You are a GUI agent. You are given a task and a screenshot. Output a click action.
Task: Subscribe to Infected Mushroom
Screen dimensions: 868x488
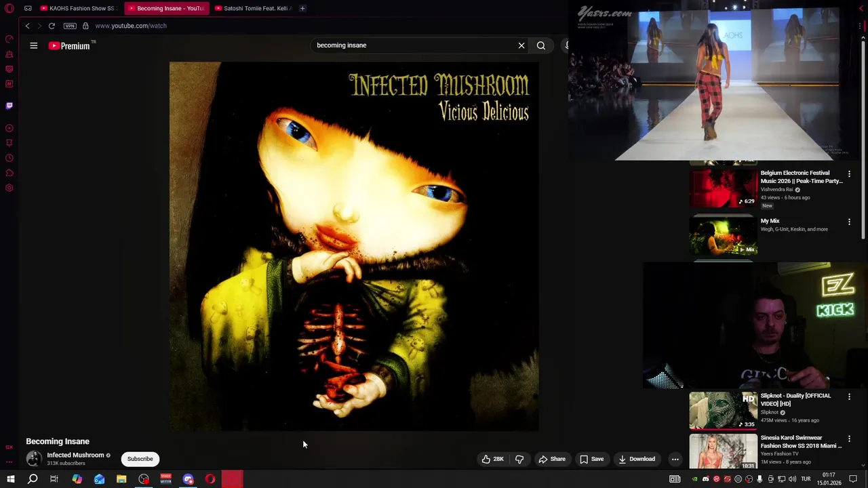coord(140,459)
